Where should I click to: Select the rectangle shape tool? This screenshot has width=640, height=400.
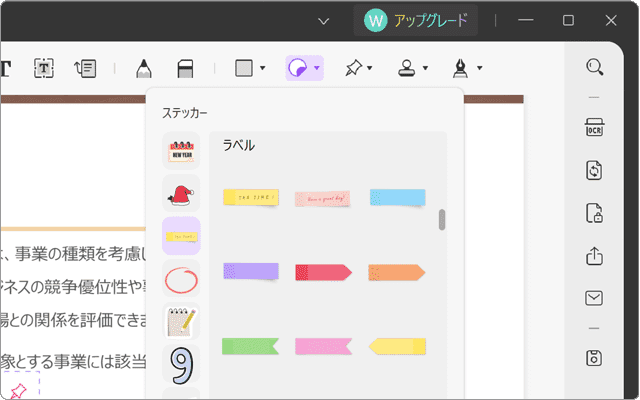(x=244, y=68)
